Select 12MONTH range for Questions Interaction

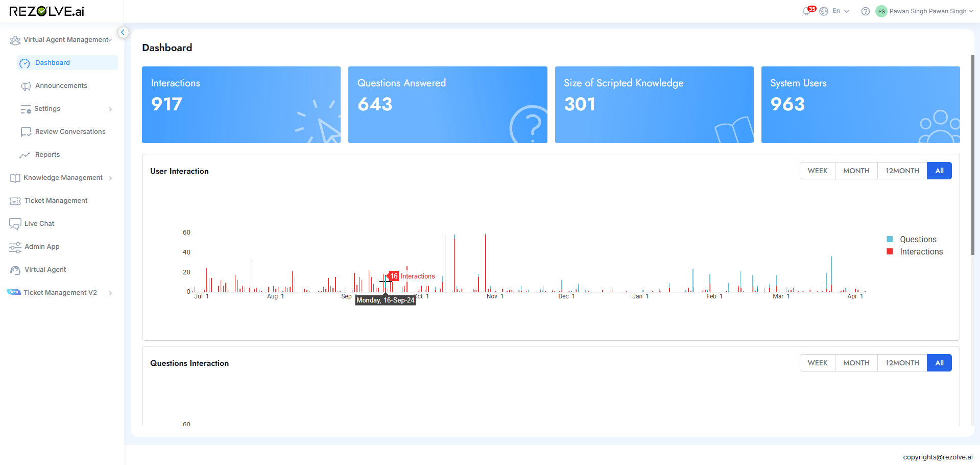[x=902, y=363]
